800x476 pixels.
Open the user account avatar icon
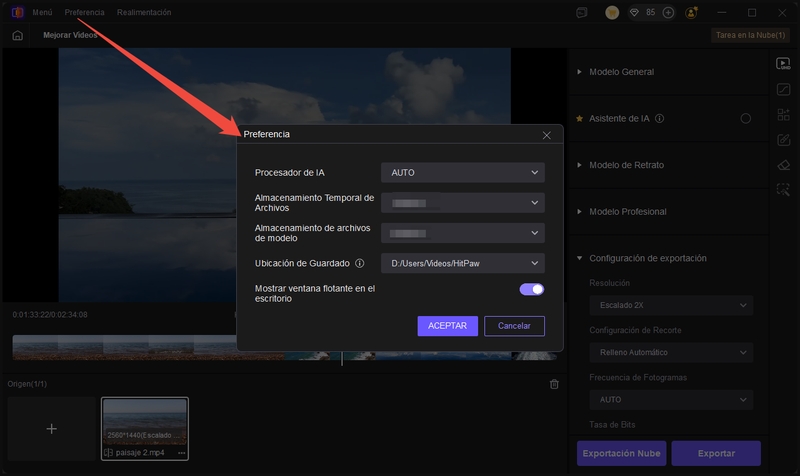pos(691,13)
